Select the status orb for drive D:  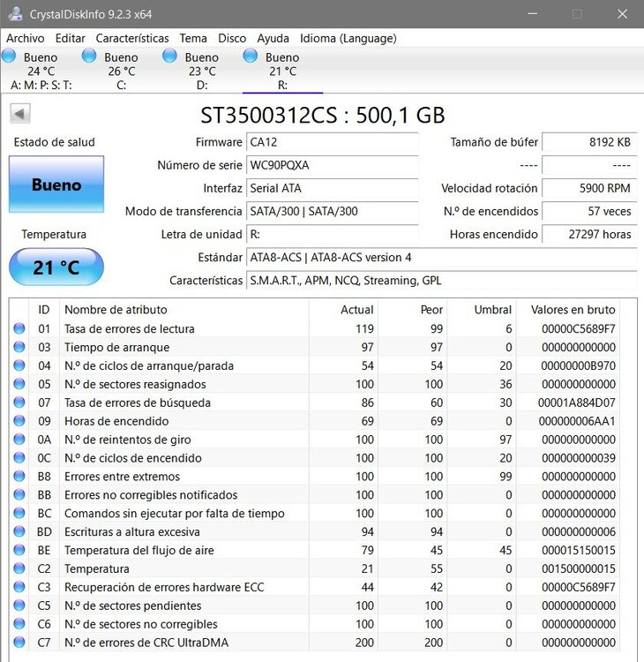coord(169,56)
